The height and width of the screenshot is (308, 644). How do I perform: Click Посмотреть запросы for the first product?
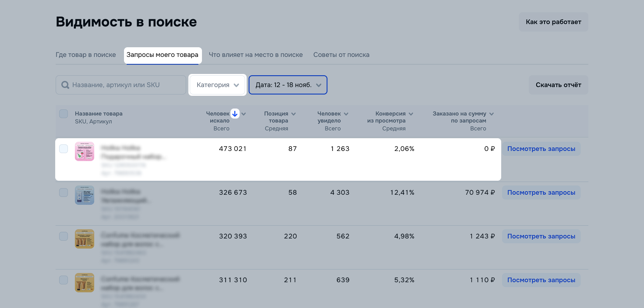click(541, 149)
